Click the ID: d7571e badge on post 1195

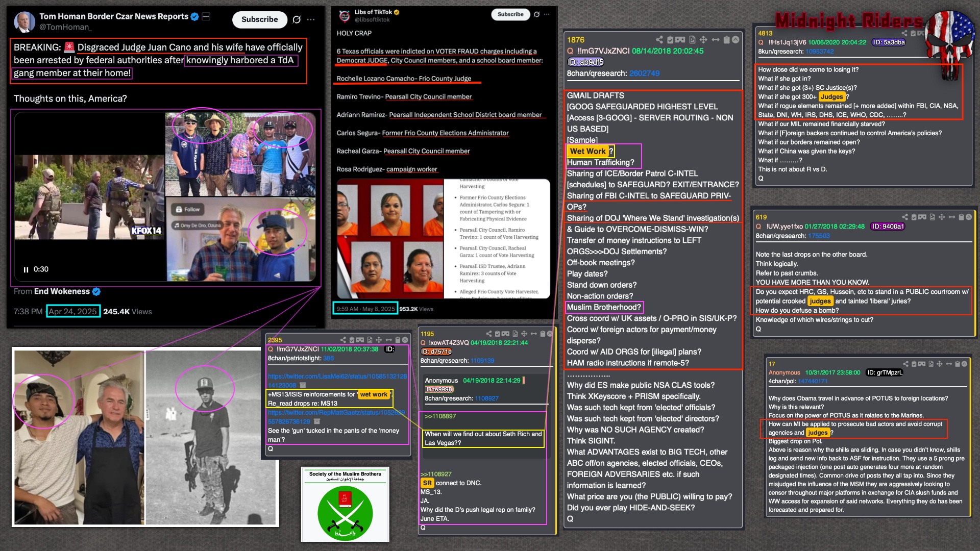(436, 352)
